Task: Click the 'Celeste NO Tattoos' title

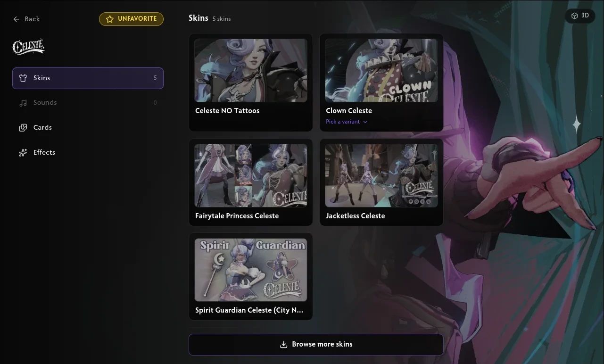Action: [x=227, y=111]
